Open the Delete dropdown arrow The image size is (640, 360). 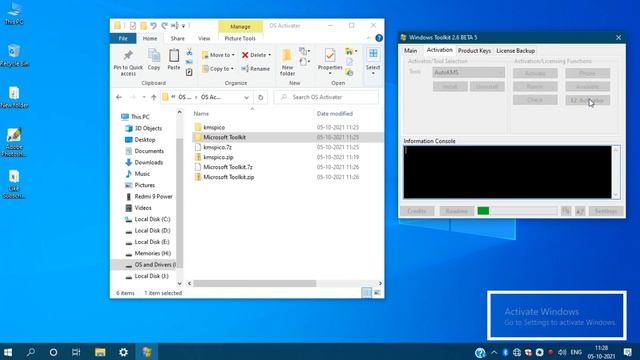269,55
